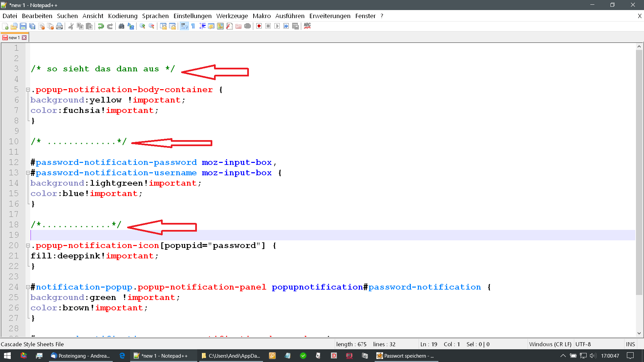This screenshot has height=362, width=644.
Task: Open the Kodierung menu
Action: click(122, 16)
